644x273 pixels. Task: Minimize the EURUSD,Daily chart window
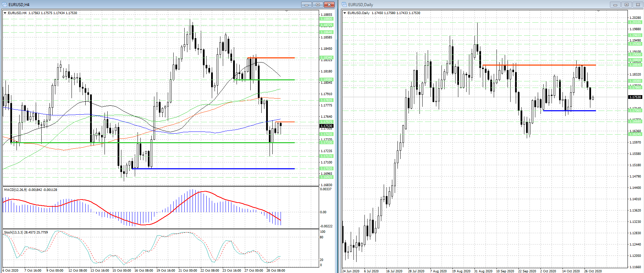pyautogui.click(x=615, y=4)
